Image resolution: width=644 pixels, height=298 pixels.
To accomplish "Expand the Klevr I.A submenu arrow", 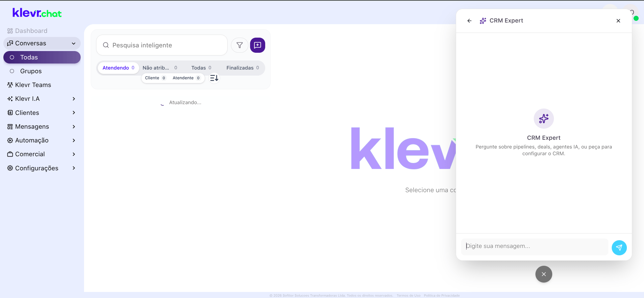I will (x=74, y=99).
